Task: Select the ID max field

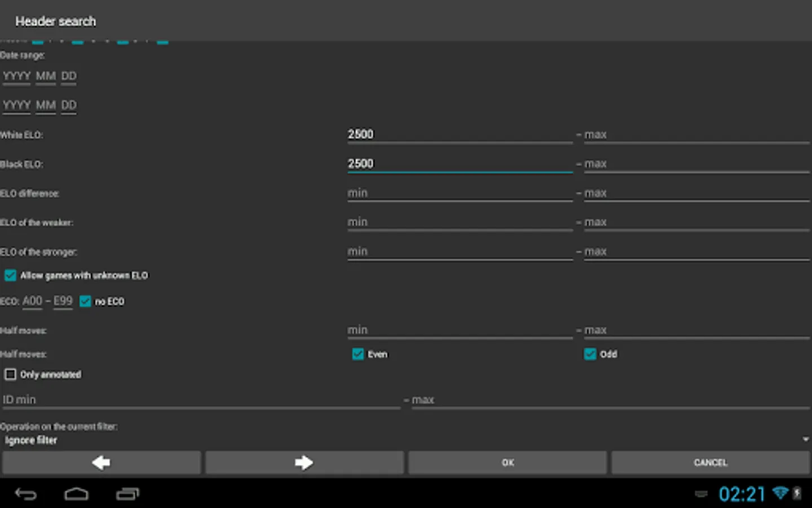Action: click(611, 400)
